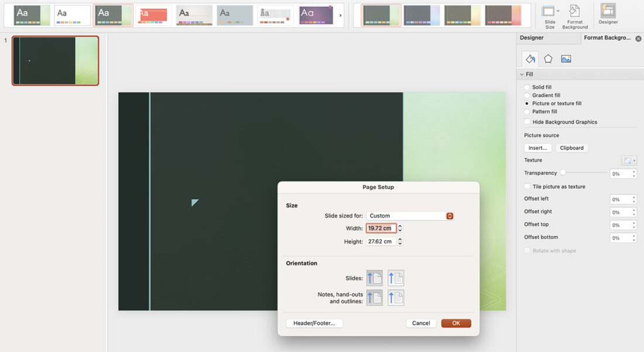Select the Solid fill radio button
Image resolution: width=644 pixels, height=352 pixels.
[527, 87]
